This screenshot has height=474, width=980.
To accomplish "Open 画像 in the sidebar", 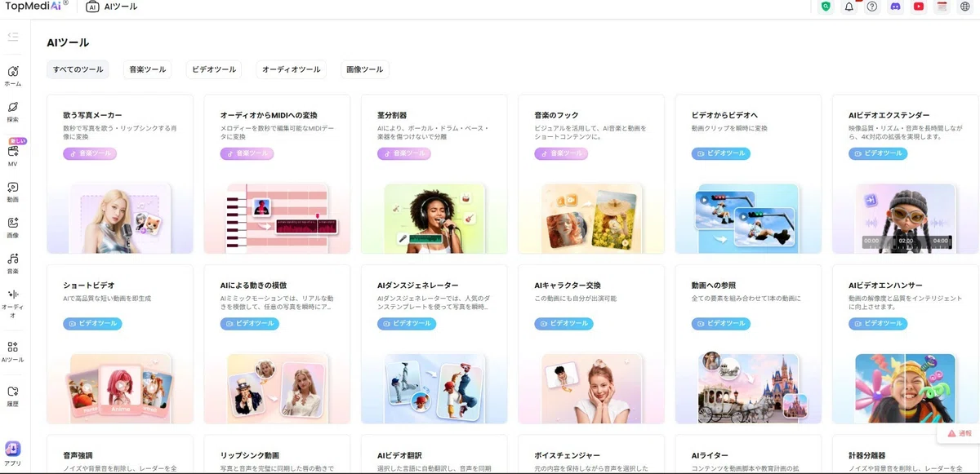I will pos(13,228).
